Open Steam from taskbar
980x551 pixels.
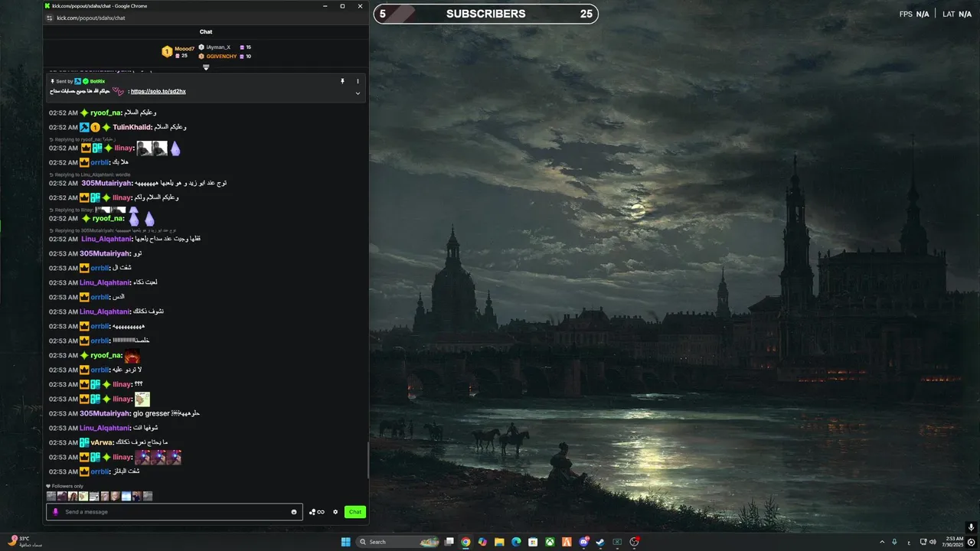tap(601, 542)
